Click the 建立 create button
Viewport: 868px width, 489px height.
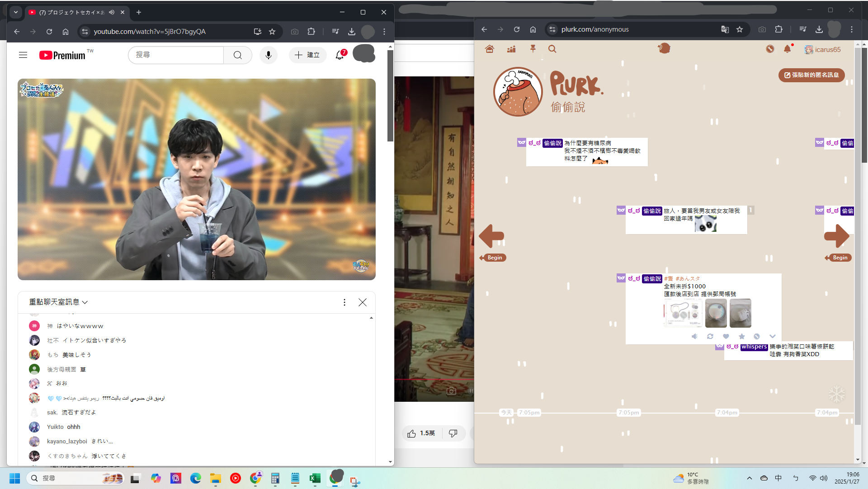[x=307, y=55]
